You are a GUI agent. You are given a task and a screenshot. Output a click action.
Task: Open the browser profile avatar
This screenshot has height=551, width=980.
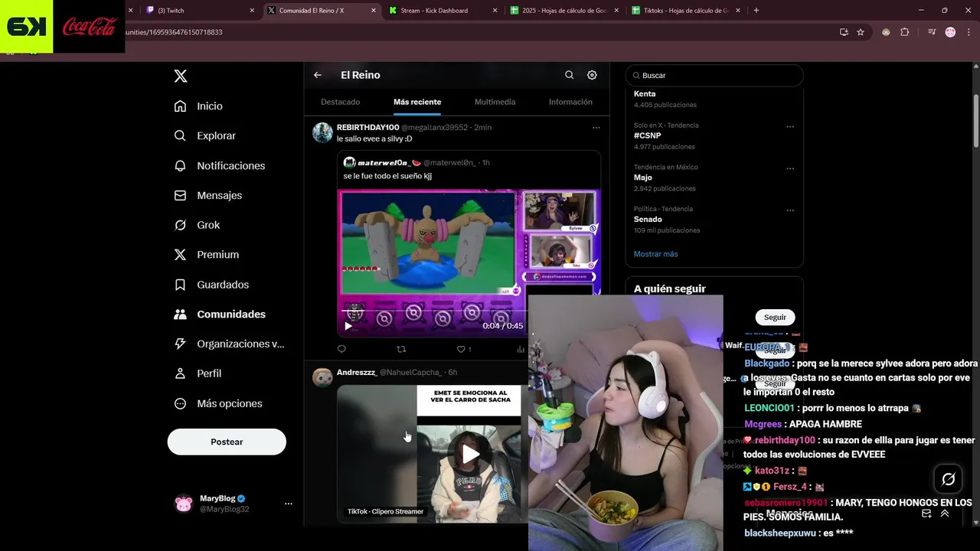click(x=950, y=32)
